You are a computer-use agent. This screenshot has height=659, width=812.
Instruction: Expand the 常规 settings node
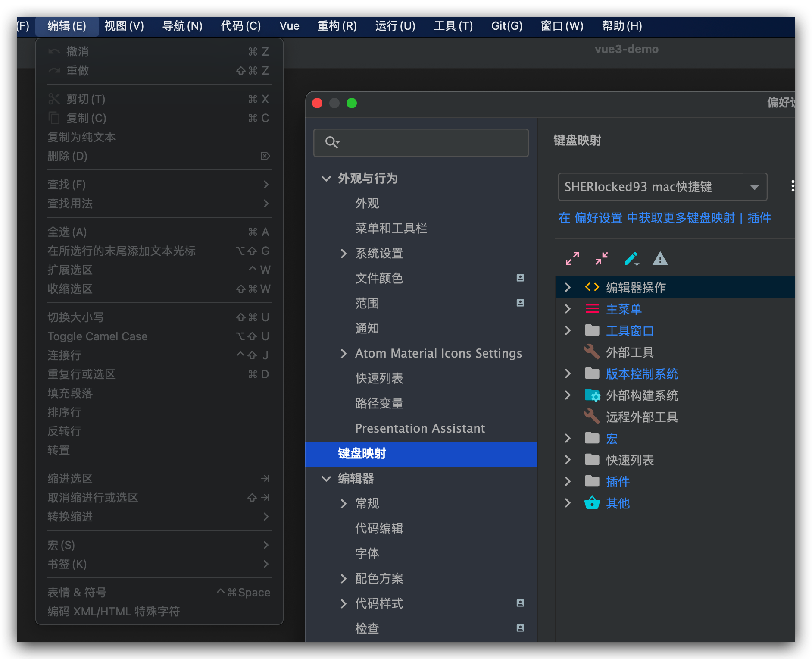click(x=344, y=503)
